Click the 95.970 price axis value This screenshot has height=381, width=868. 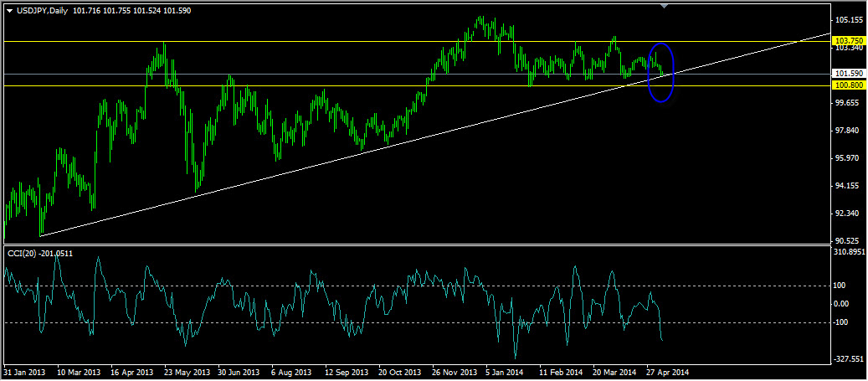click(846, 158)
